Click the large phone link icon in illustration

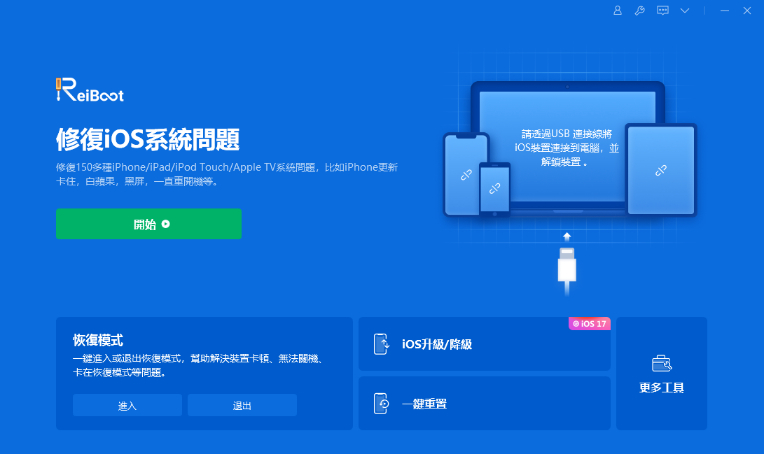[466, 175]
